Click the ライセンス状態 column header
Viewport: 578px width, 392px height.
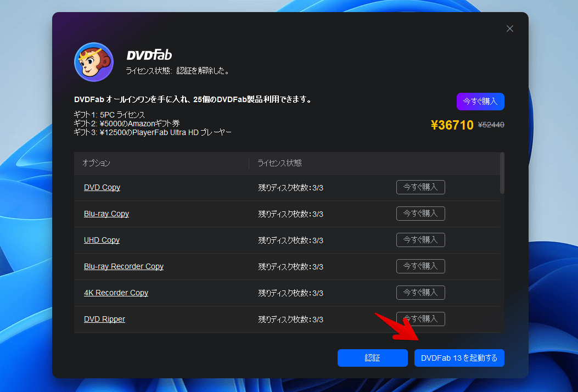click(x=279, y=163)
